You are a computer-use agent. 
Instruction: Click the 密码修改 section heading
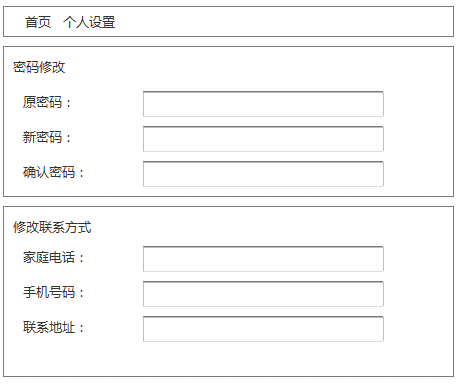(39, 67)
